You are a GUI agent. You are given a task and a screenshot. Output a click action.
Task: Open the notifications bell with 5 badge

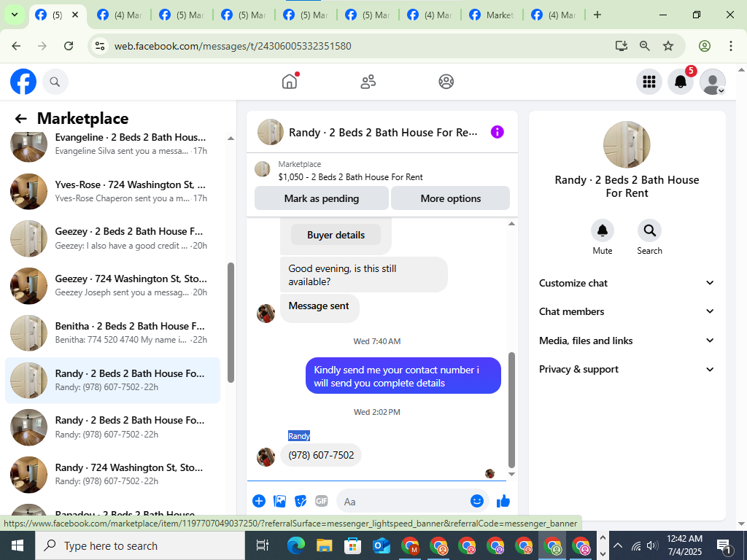[x=681, y=82]
